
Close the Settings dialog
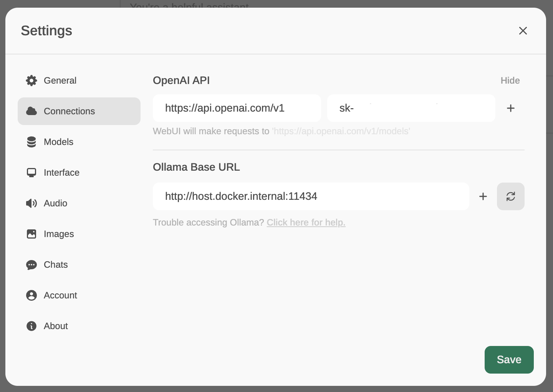coord(523,31)
